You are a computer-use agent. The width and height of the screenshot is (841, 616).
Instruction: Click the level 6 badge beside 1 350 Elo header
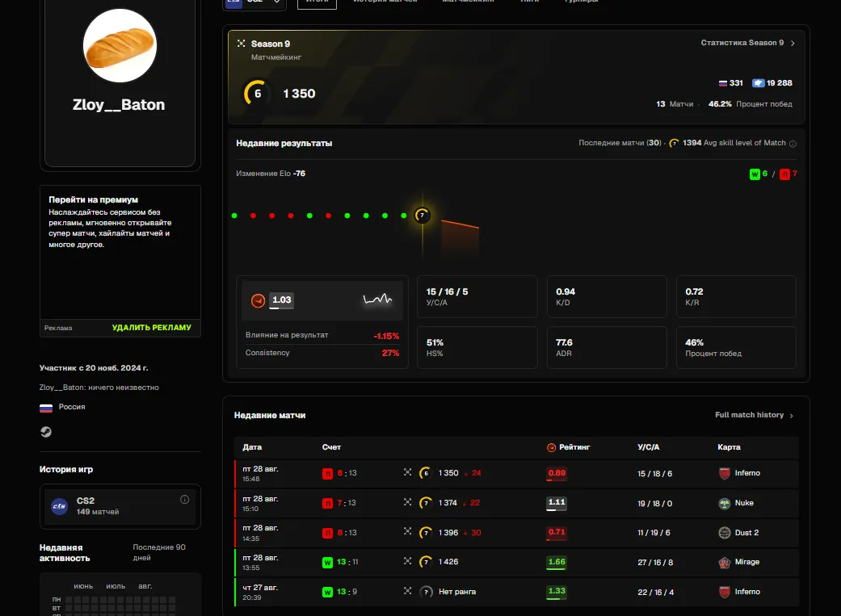tap(257, 94)
